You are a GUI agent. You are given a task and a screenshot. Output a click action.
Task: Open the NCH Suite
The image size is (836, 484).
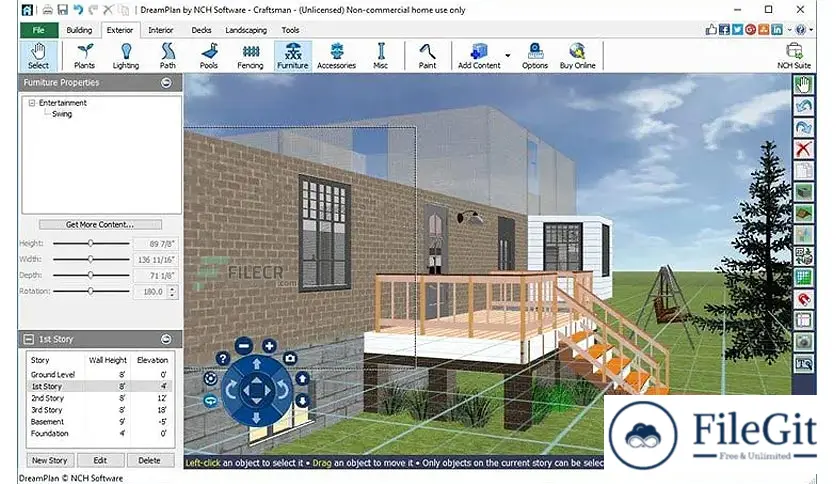point(794,56)
